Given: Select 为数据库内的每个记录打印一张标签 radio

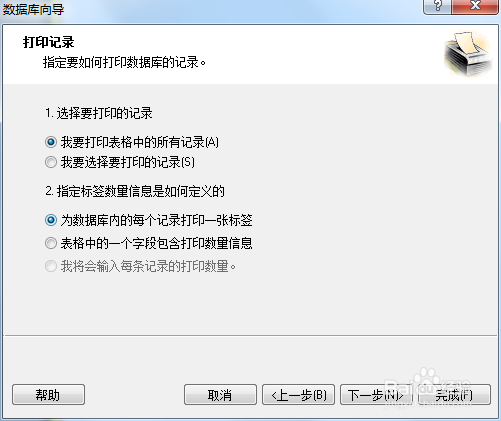Looking at the screenshot, I should click(149, 220).
